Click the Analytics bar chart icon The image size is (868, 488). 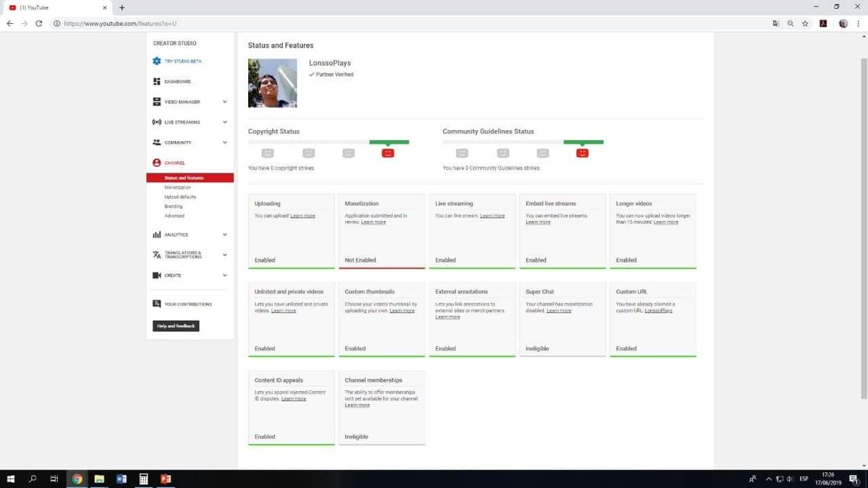(157, 235)
